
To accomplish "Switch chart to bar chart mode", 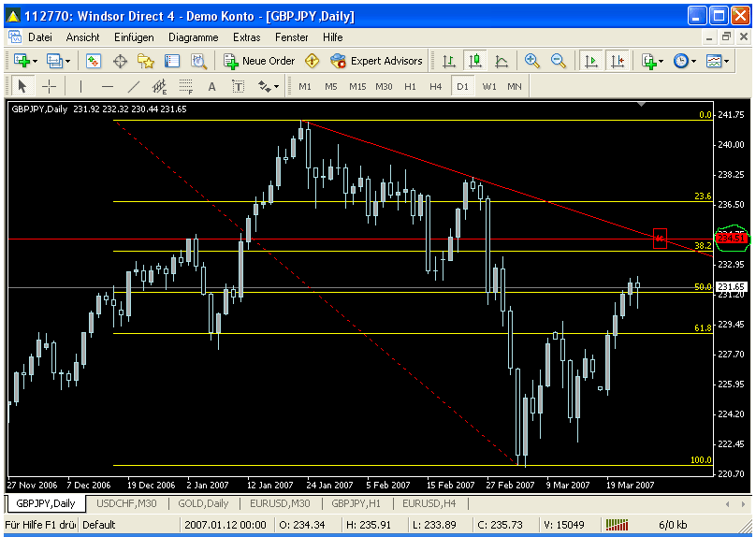I will tap(449, 61).
